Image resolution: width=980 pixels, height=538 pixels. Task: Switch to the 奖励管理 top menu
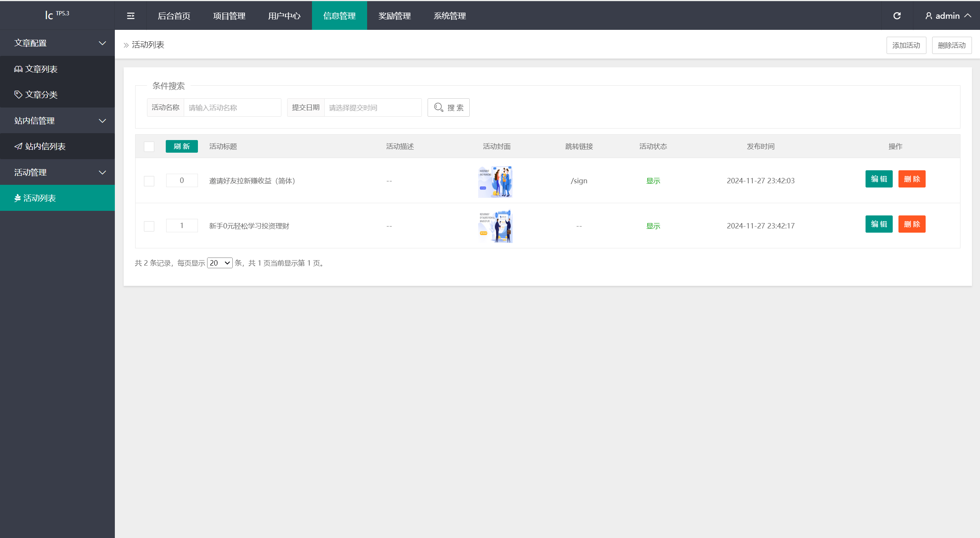click(x=394, y=16)
